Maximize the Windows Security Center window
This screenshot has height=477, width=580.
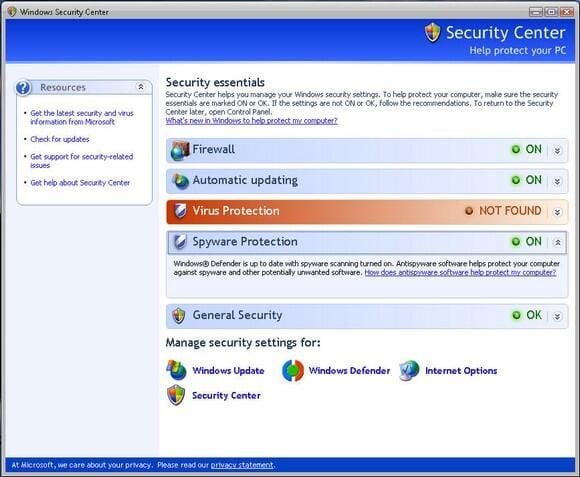pyautogui.click(x=551, y=12)
